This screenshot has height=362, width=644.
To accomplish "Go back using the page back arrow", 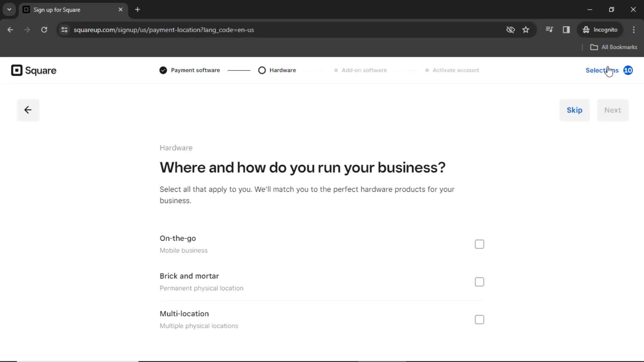I will pos(28,110).
